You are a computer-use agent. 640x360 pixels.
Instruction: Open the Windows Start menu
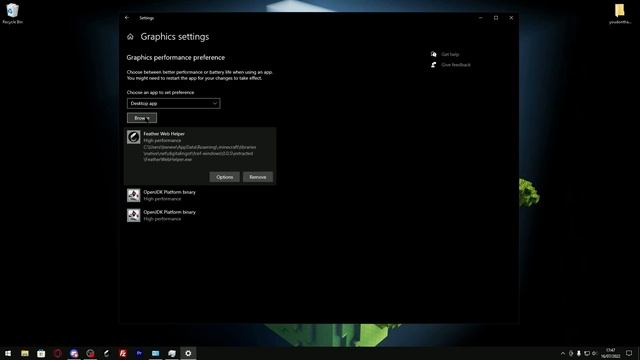point(8,353)
